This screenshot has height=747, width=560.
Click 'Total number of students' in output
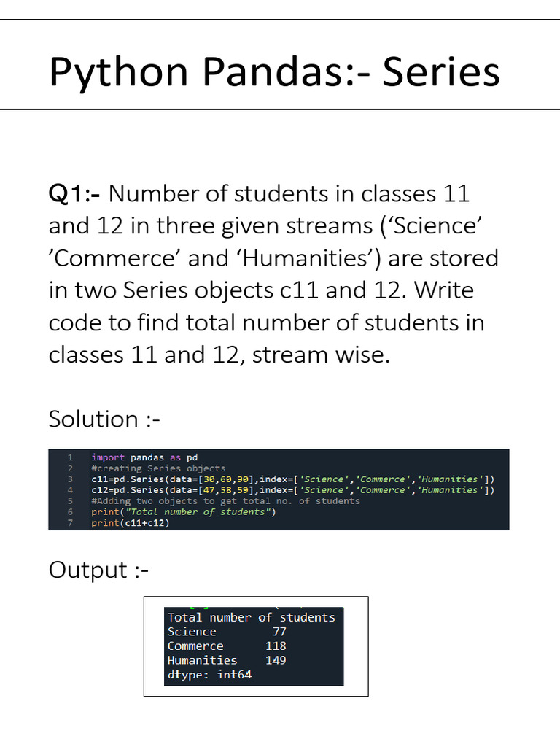pyautogui.click(x=252, y=617)
